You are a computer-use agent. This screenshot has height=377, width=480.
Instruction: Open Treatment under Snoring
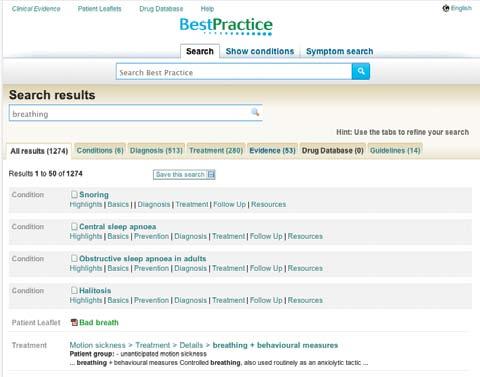192,204
